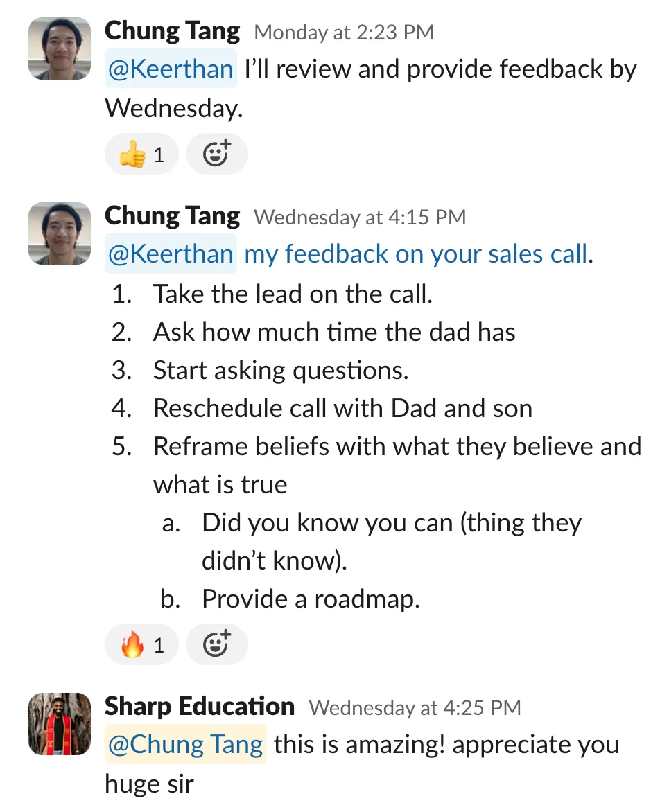Click the @Chung Tang mention
The image size is (660, 812).
point(186,744)
